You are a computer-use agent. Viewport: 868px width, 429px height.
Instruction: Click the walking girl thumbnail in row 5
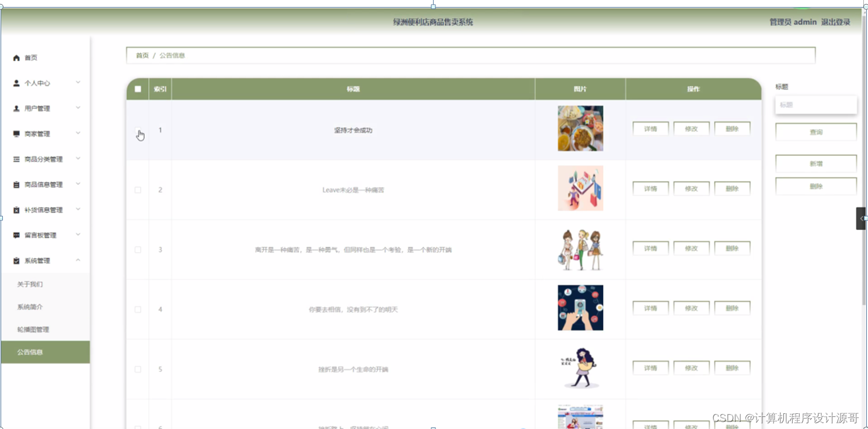(580, 368)
